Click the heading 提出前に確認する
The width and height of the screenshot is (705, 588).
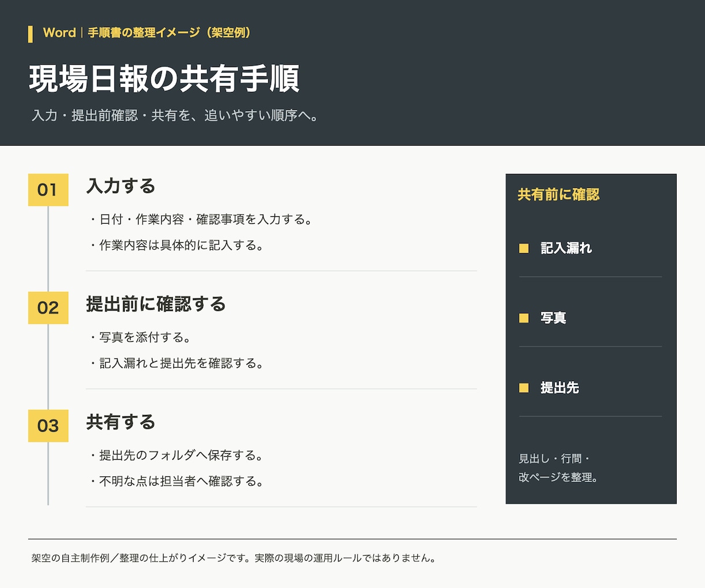click(156, 304)
